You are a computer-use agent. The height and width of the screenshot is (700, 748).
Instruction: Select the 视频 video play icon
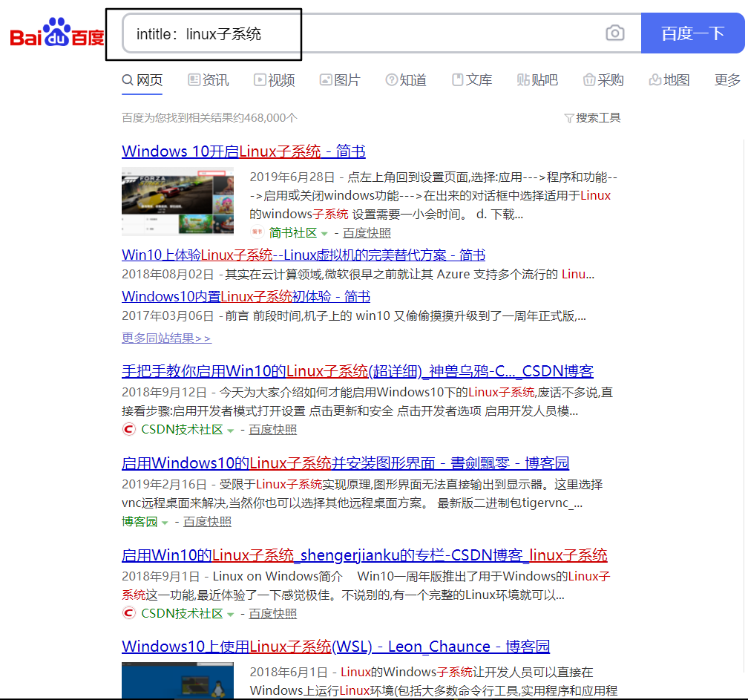(x=260, y=79)
